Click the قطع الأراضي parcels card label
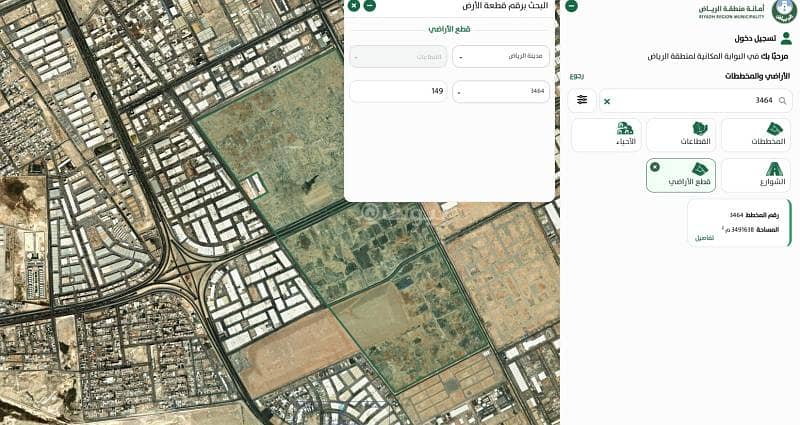Screen dimensions: 800x425 click(689, 182)
